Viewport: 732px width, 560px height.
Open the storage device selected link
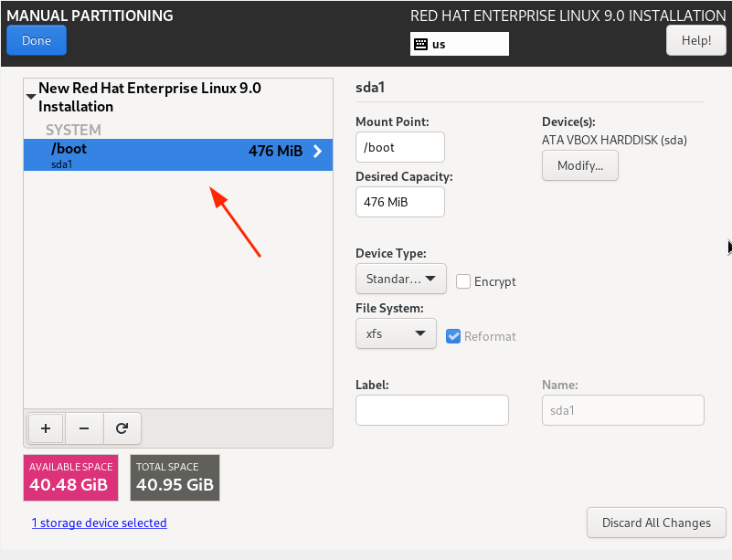(99, 523)
